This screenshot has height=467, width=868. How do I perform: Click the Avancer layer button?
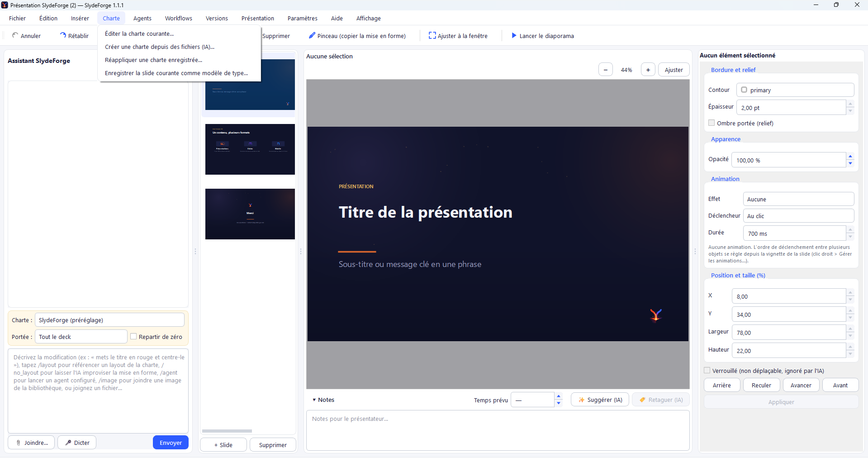(x=801, y=385)
